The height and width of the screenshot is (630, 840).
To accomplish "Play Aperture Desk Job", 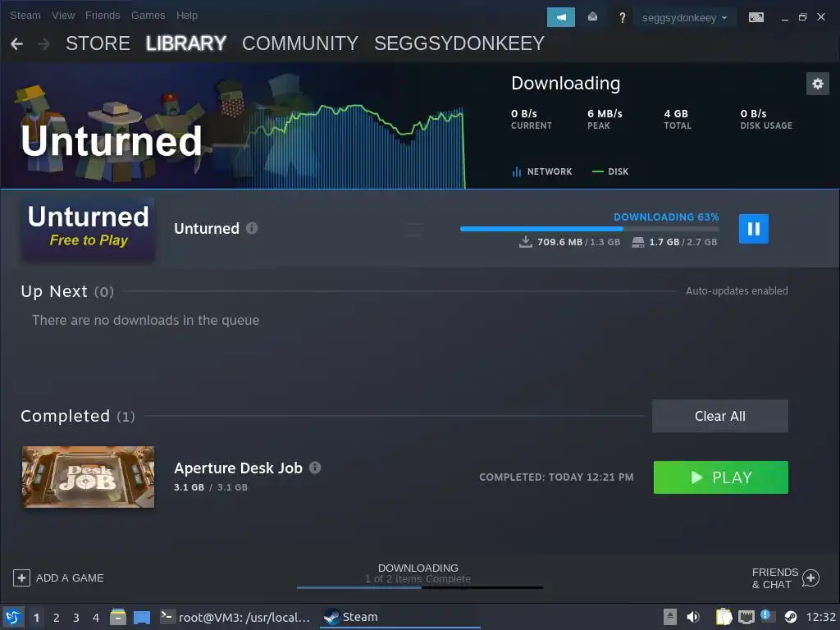I will tap(720, 477).
